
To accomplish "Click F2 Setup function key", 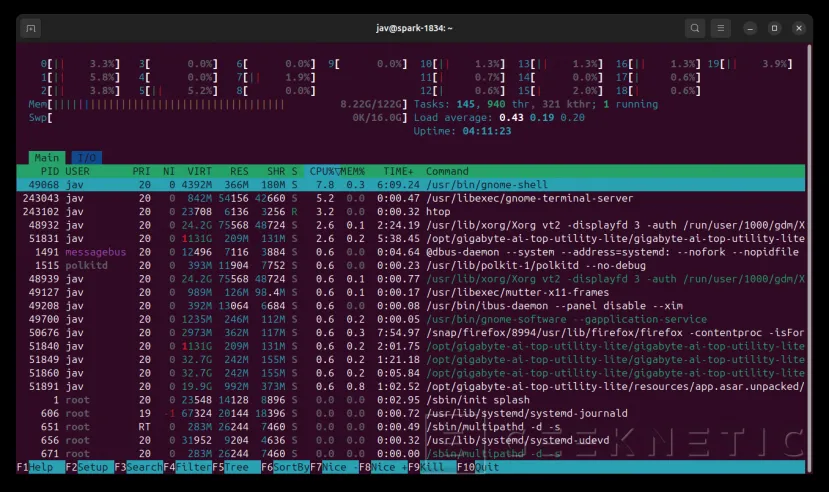I will tap(89, 467).
